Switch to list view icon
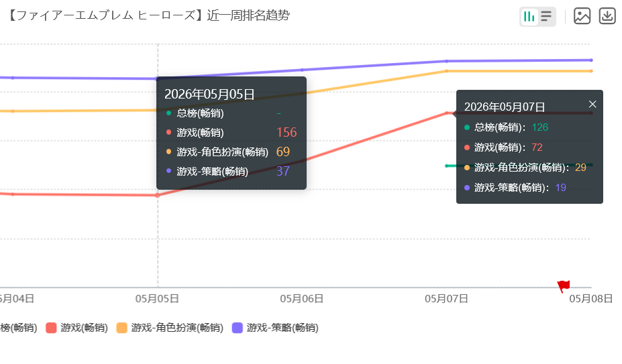Screen dimensions: 622x364 point(546,17)
